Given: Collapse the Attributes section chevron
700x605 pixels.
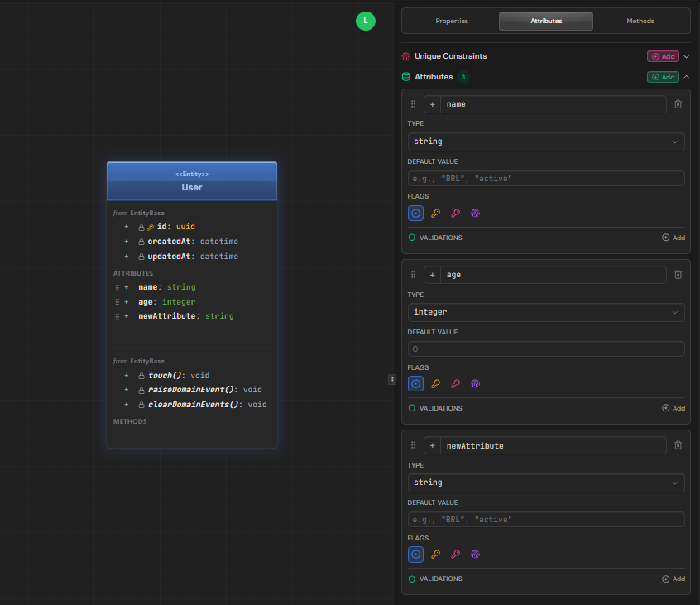Looking at the screenshot, I should [686, 77].
